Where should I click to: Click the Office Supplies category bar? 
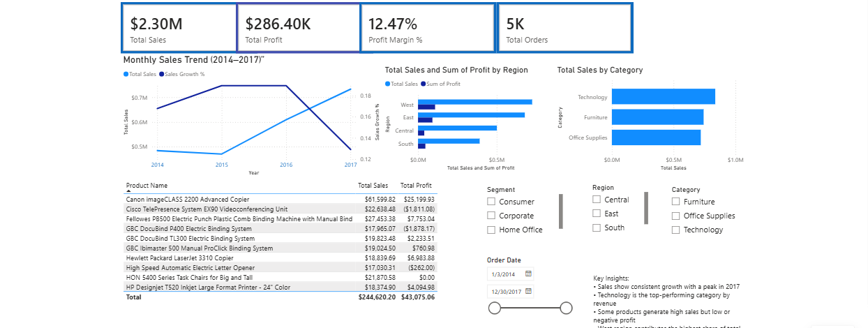pyautogui.click(x=656, y=137)
